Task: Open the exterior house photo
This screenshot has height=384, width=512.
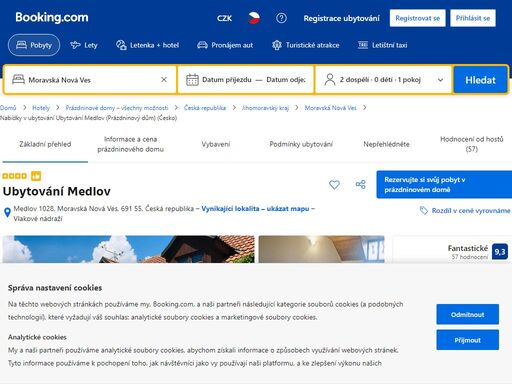Action: tap(128, 249)
